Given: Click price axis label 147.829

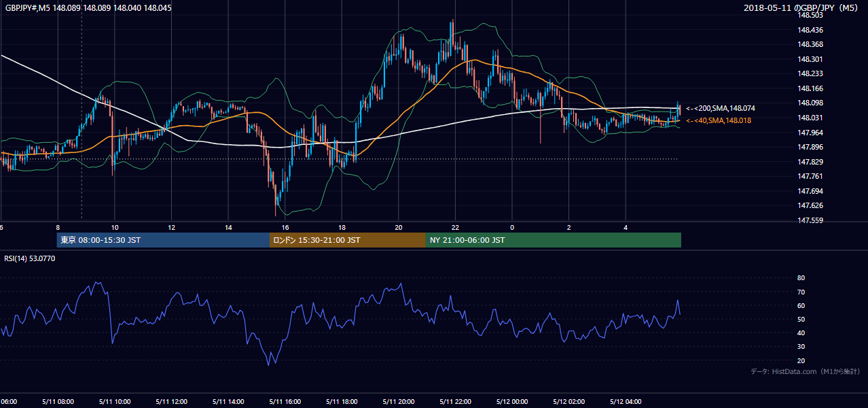Looking at the screenshot, I should tap(810, 161).
